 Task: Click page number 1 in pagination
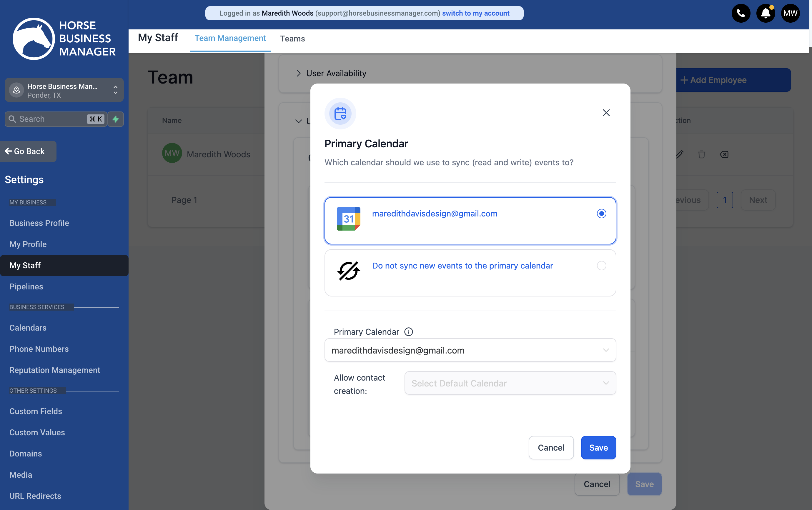click(x=725, y=200)
